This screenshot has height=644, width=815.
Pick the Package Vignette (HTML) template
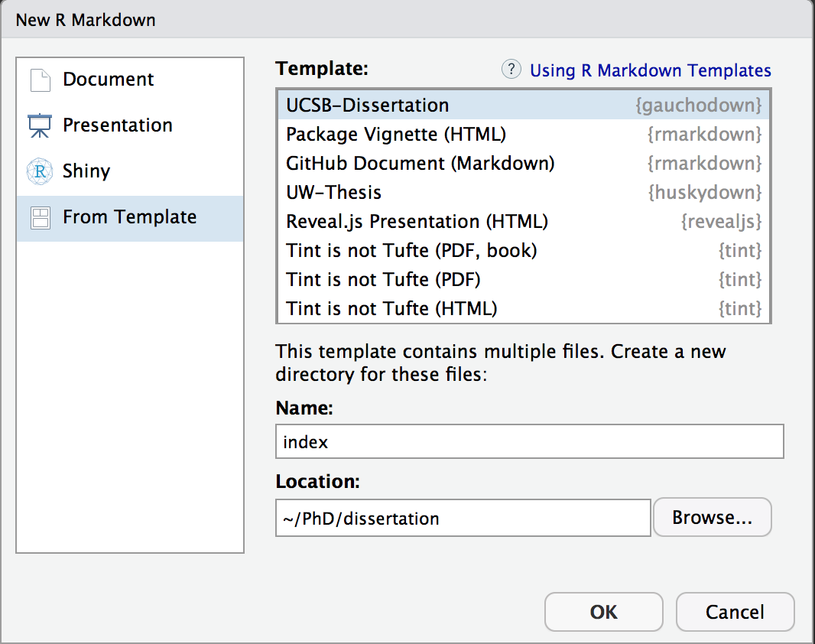pyautogui.click(x=396, y=135)
